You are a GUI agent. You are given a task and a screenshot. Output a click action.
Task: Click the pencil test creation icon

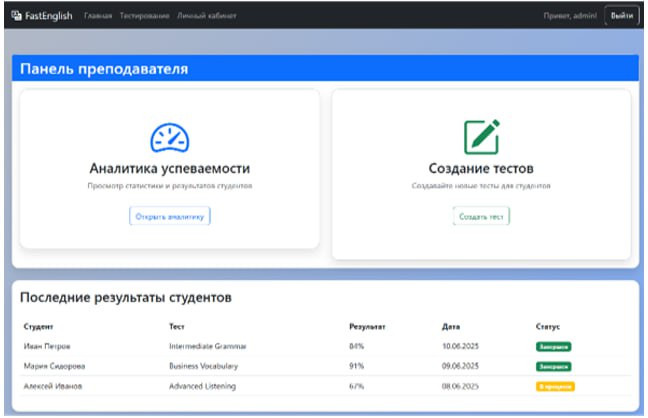coord(481,137)
